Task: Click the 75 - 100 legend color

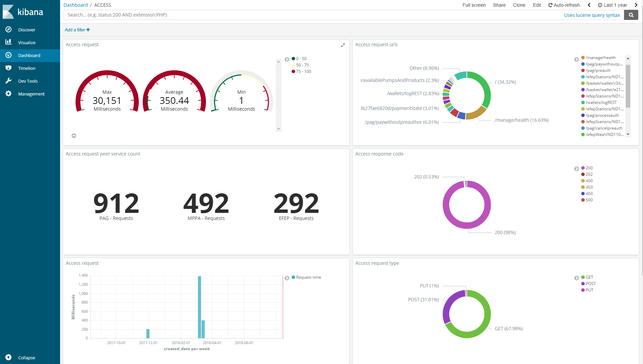Action: point(293,71)
